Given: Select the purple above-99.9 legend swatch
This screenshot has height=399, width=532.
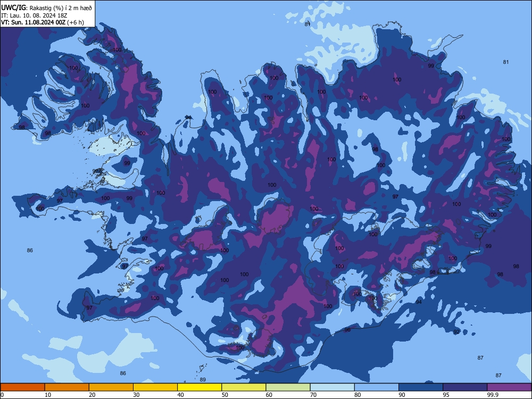Looking at the screenshot, I should click(509, 387).
